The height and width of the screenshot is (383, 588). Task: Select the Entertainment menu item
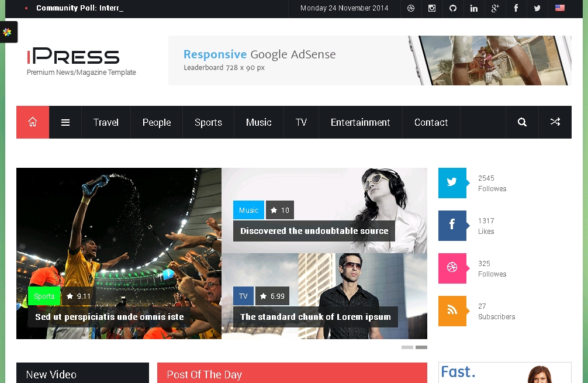click(360, 122)
